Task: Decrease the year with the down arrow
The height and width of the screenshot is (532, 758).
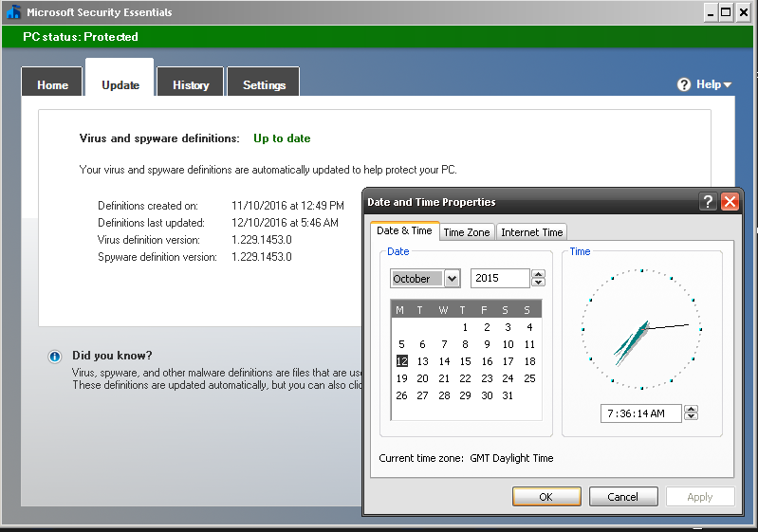Action: click(538, 283)
